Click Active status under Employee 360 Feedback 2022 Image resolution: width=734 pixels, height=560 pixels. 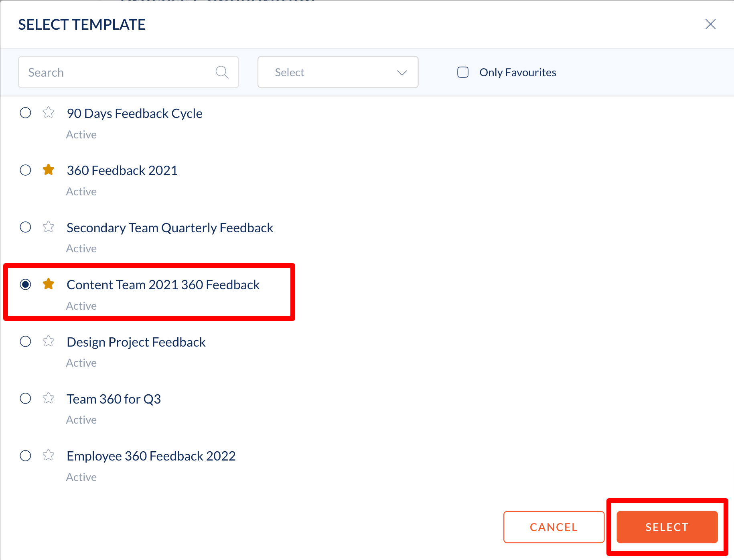[x=81, y=477]
